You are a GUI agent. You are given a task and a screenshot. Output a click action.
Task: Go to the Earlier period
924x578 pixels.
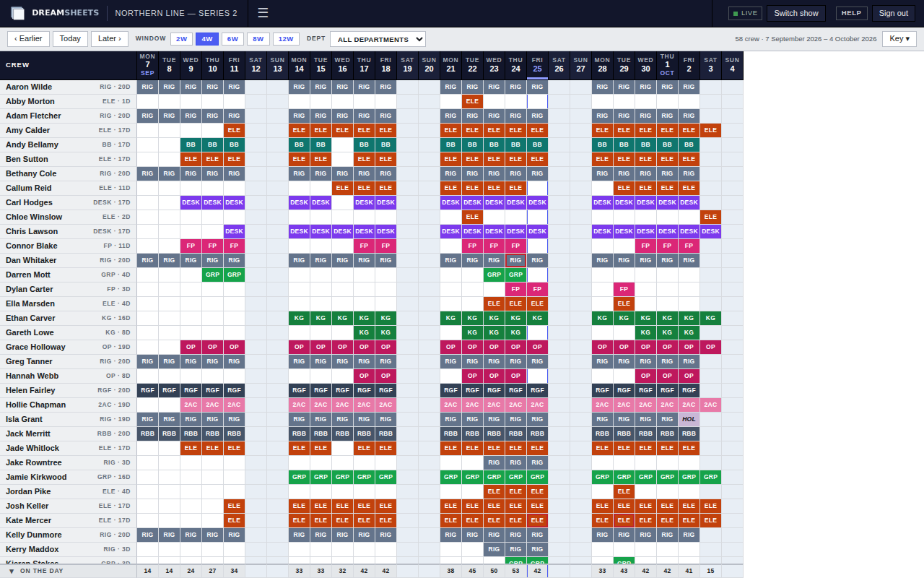pyautogui.click(x=28, y=39)
